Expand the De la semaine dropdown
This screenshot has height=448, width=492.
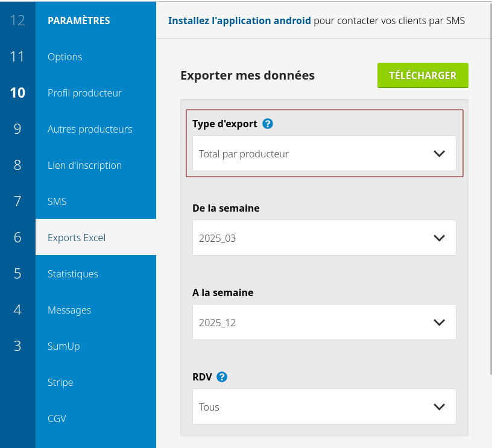point(324,238)
